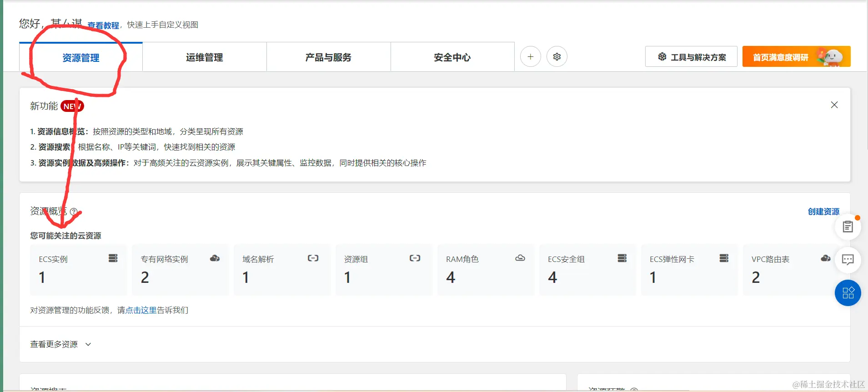The height and width of the screenshot is (392, 868).
Task: Click the VPC路由表 card label
Action: [771, 259]
